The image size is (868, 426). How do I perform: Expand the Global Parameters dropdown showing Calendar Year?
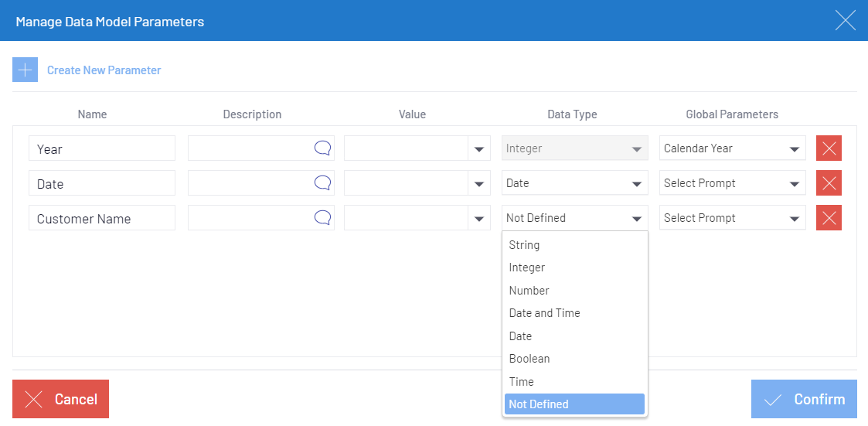point(794,148)
